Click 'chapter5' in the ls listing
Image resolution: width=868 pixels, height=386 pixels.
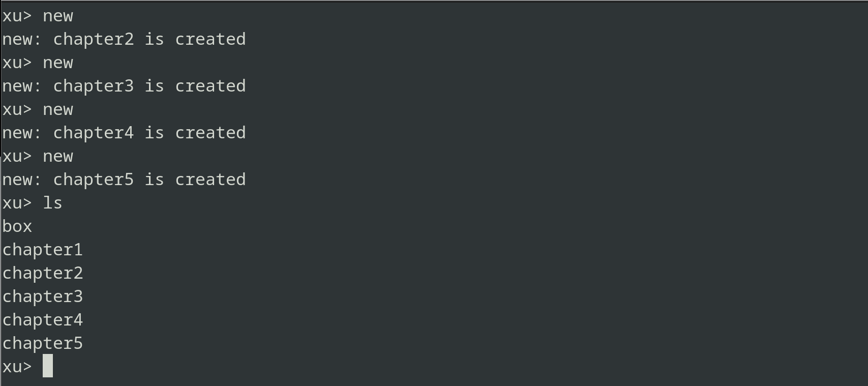click(x=43, y=343)
